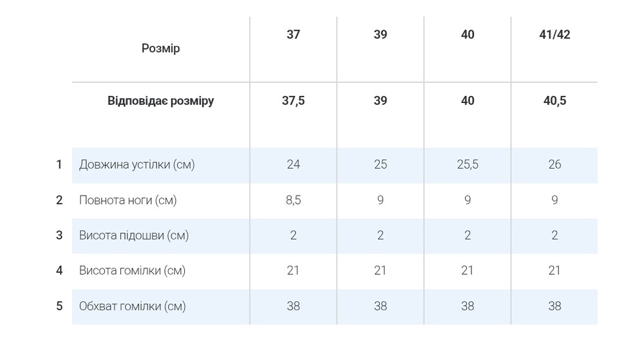Select size 37 column header

(x=293, y=35)
